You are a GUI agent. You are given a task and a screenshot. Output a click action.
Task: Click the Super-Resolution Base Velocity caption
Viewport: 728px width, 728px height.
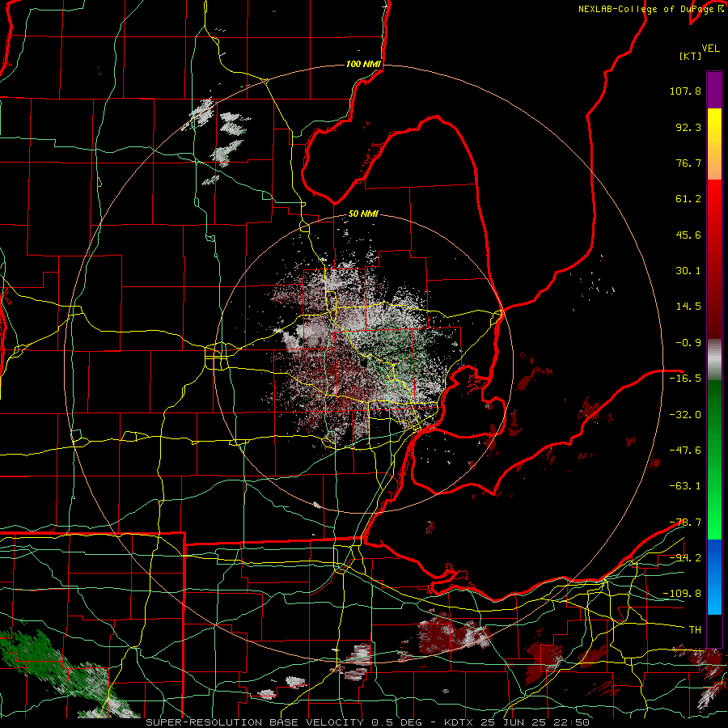coord(368,722)
